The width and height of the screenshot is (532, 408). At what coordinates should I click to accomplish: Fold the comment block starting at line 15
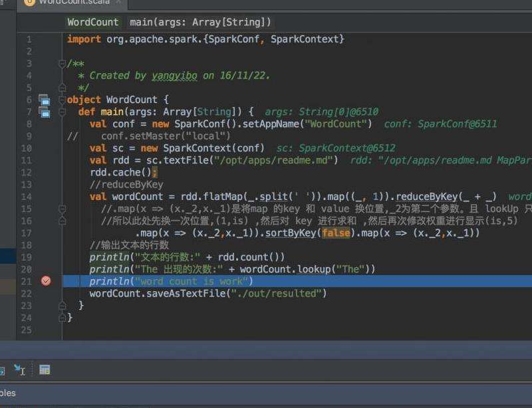63,209
